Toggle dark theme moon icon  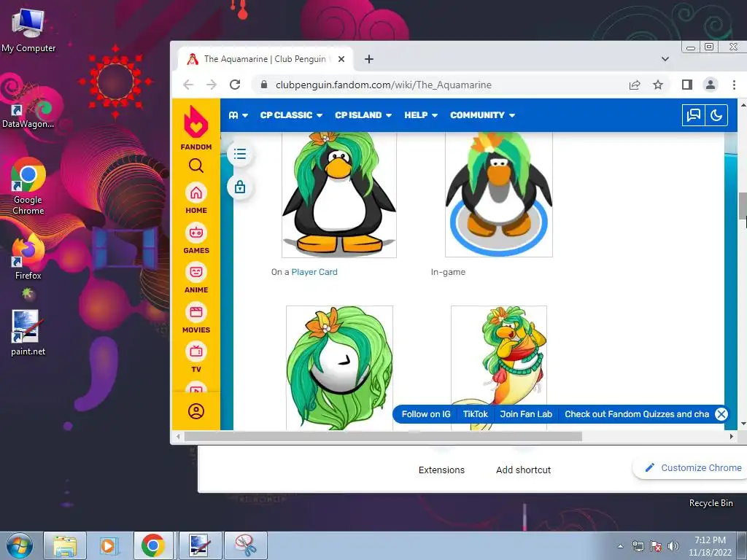716,114
